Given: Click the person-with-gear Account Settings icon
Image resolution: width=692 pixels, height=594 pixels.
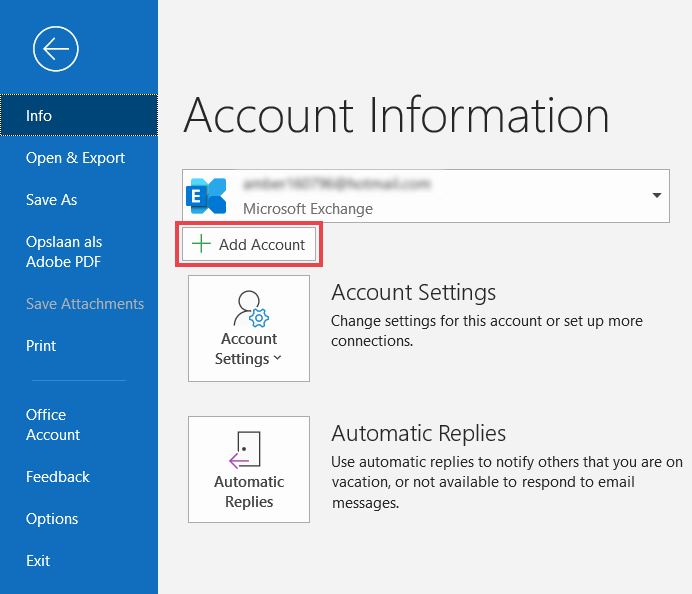Looking at the screenshot, I should [248, 308].
